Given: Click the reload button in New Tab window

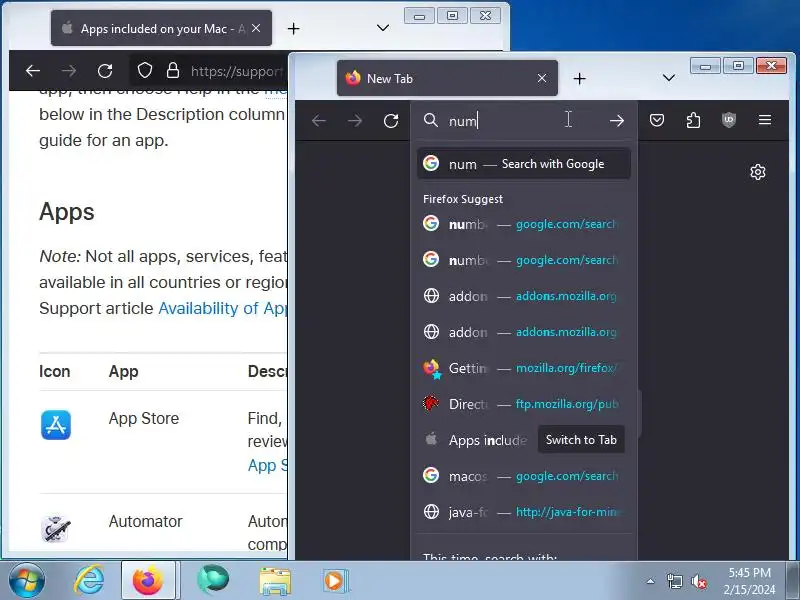Looking at the screenshot, I should [x=391, y=121].
